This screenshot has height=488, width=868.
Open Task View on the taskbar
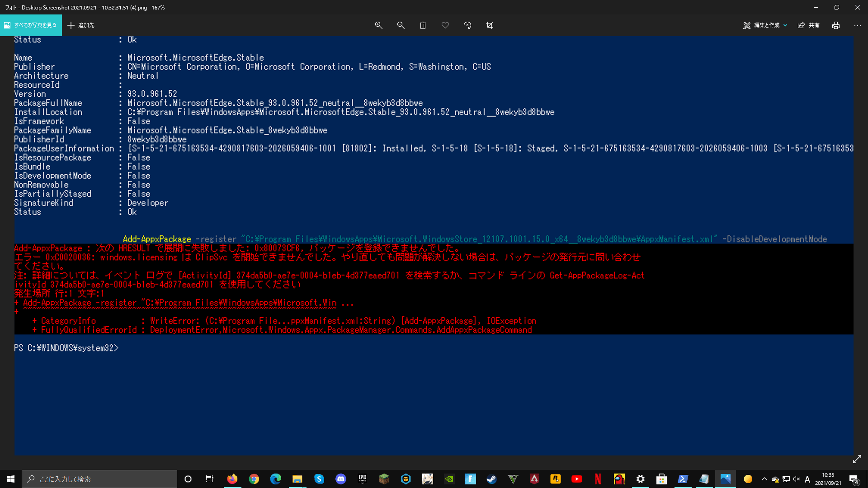tap(210, 479)
